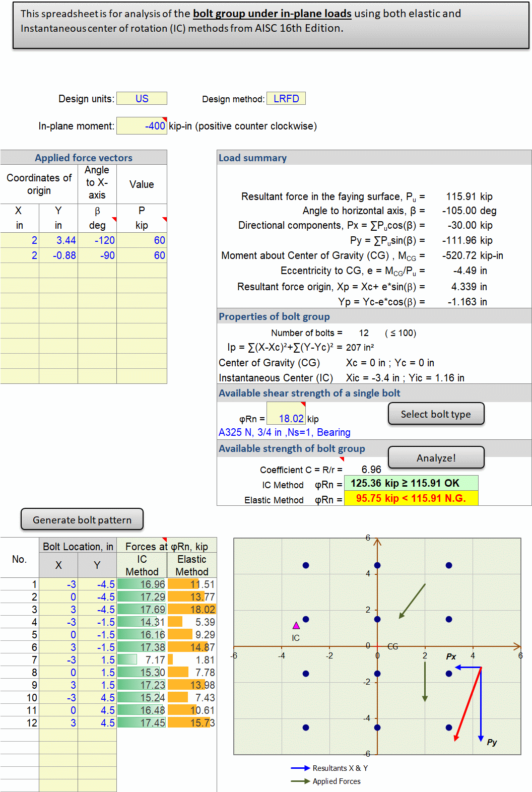Run the Analyze! button
Viewport: 532px width, 792px height.
(436, 458)
